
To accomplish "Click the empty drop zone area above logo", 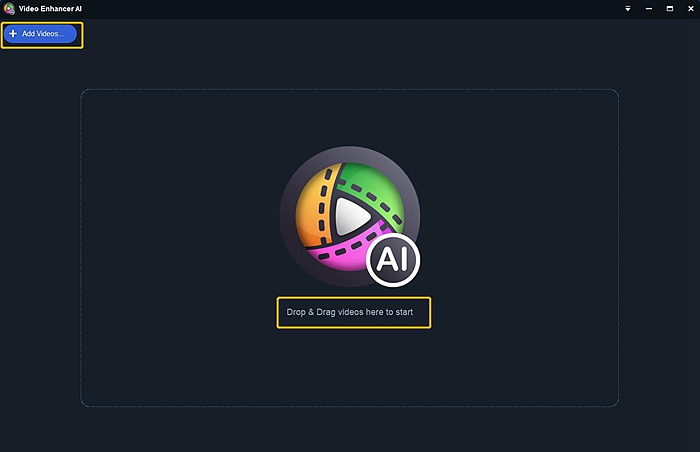I will click(350, 117).
